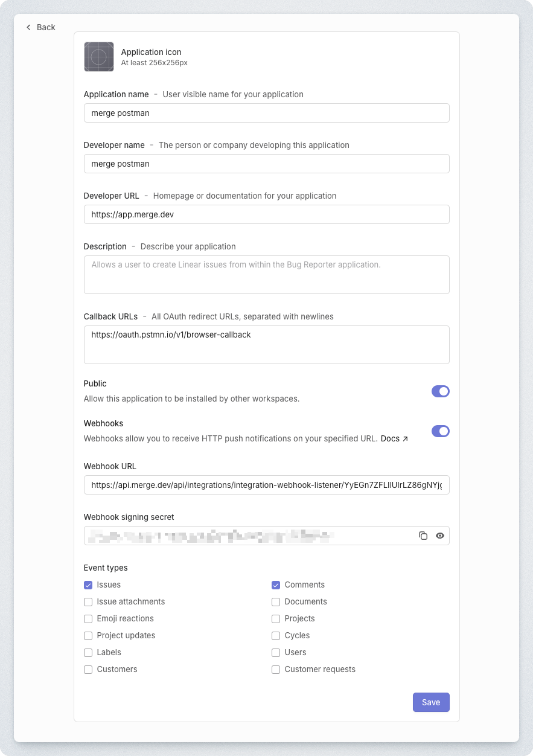The width and height of the screenshot is (533, 756).
Task: Uncheck the Comments event type
Action: (276, 585)
